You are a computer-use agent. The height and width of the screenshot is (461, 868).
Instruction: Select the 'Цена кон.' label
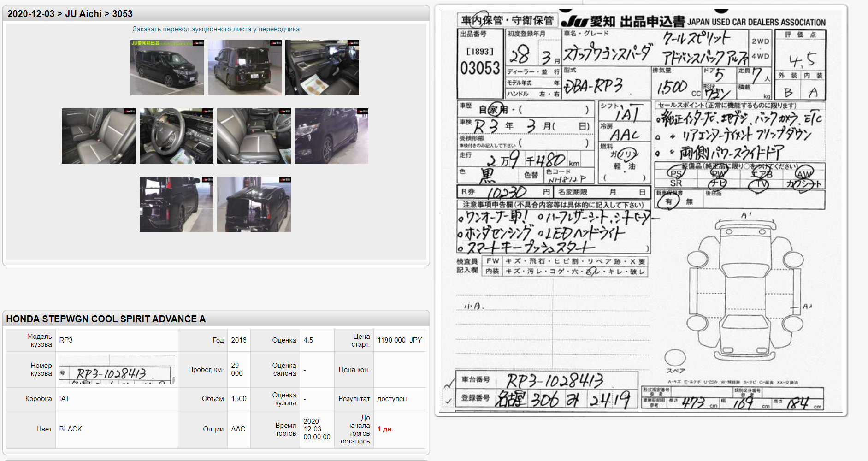tap(354, 370)
